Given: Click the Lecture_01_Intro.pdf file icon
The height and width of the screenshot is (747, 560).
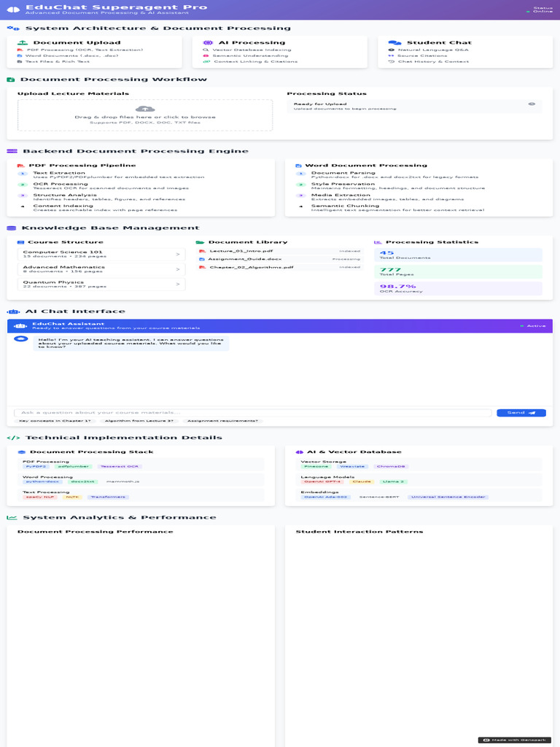Looking at the screenshot, I should (203, 251).
